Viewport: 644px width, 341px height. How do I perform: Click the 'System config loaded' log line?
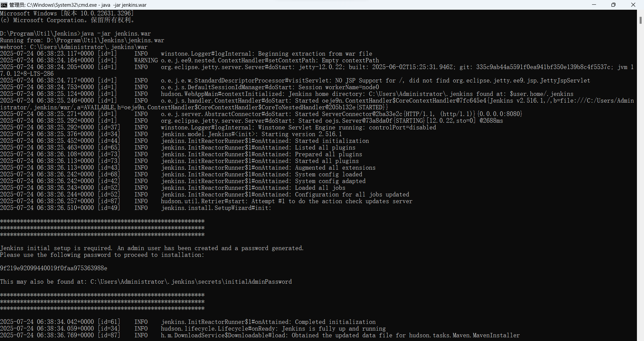pos(181,174)
